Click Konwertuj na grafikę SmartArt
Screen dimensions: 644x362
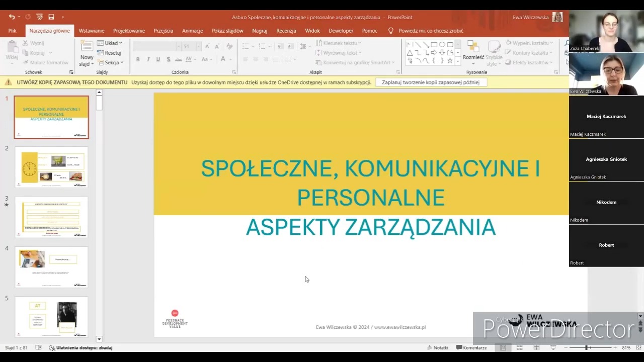point(355,63)
